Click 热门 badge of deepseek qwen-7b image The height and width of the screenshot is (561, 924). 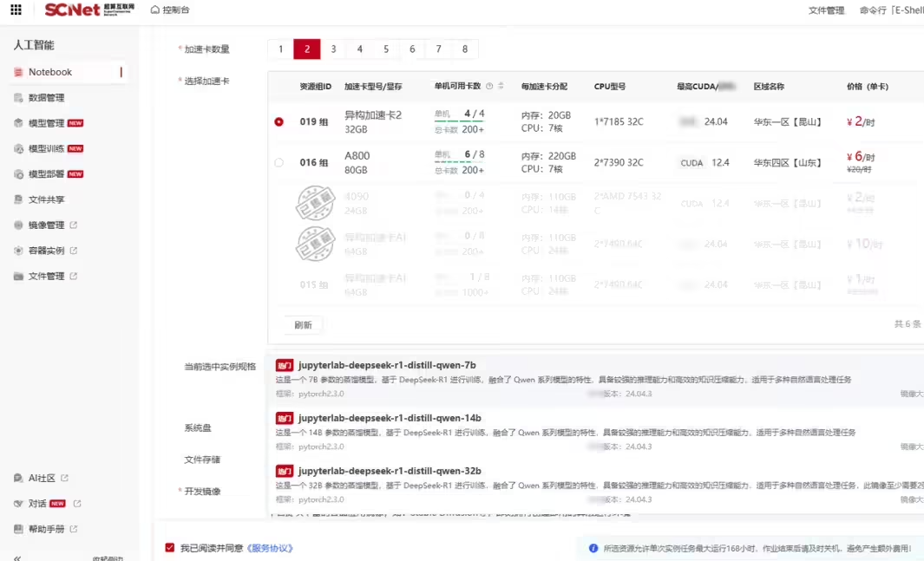click(285, 366)
